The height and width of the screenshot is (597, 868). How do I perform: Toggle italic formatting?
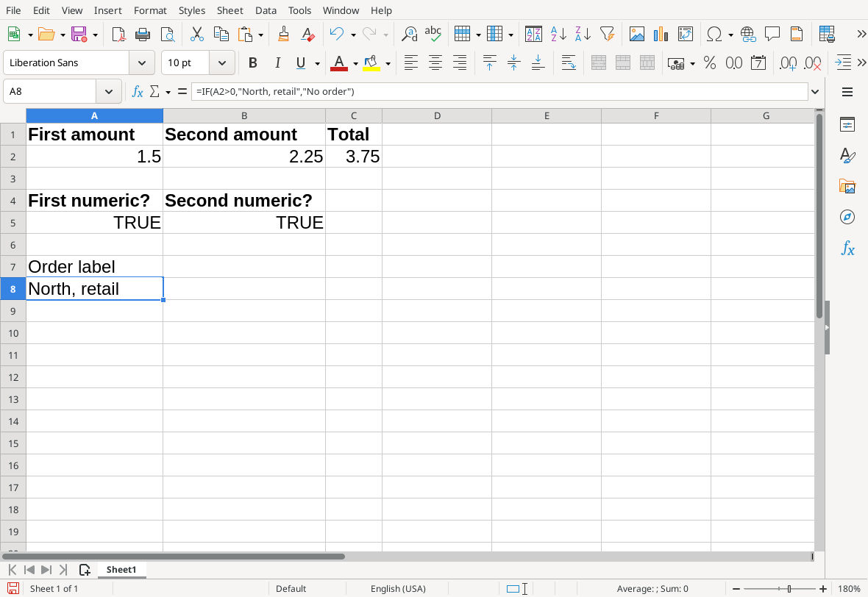pyautogui.click(x=277, y=63)
